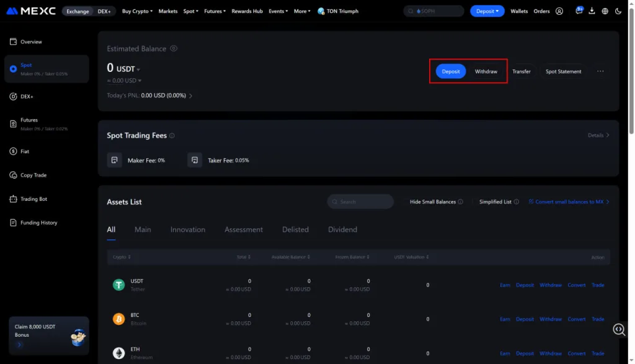Open the language globe icon
This screenshot has height=364, width=635.
605,11
